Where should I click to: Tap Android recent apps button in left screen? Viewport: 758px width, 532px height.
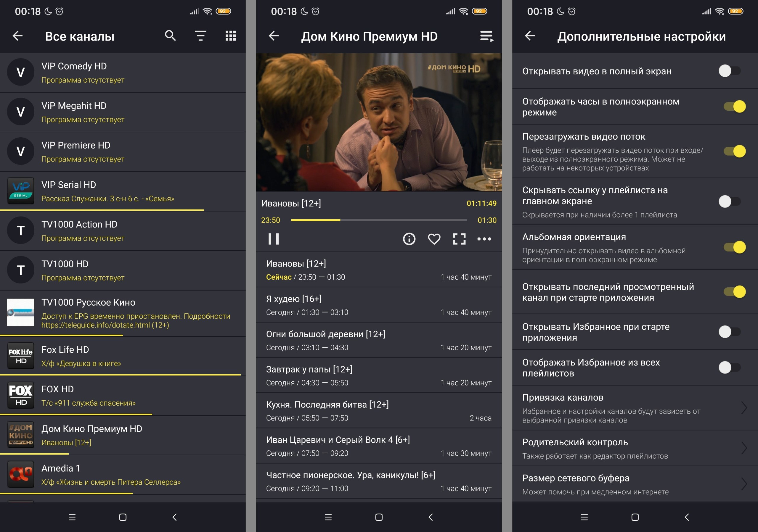(72, 517)
